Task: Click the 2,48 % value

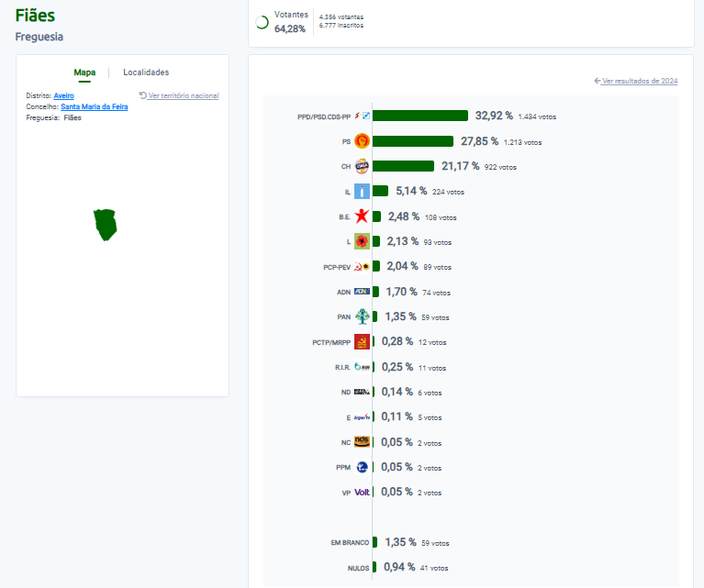Action: tap(404, 216)
